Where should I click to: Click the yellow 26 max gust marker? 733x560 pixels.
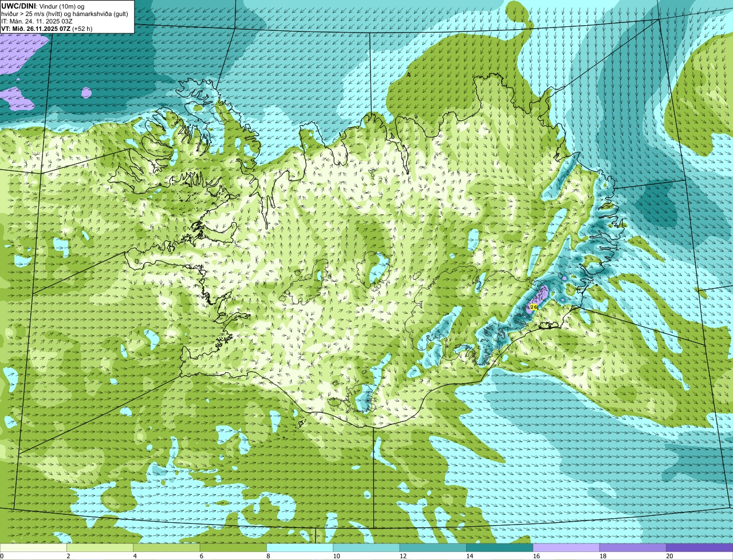point(534,307)
